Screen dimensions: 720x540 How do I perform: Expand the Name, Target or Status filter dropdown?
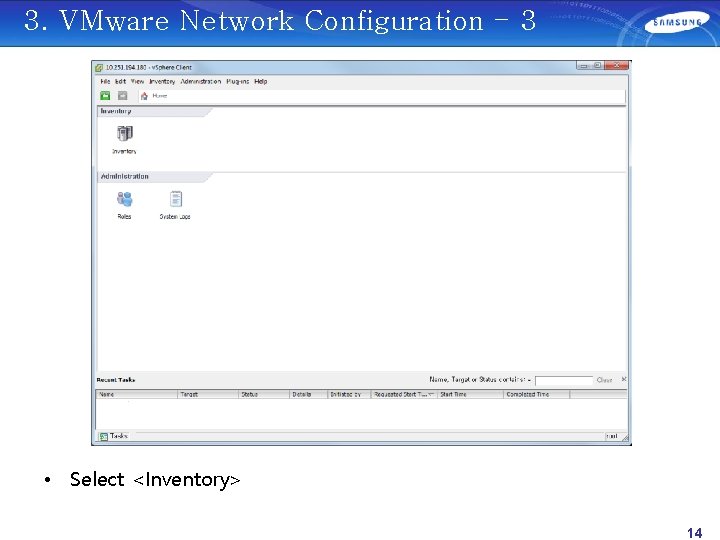[529, 380]
